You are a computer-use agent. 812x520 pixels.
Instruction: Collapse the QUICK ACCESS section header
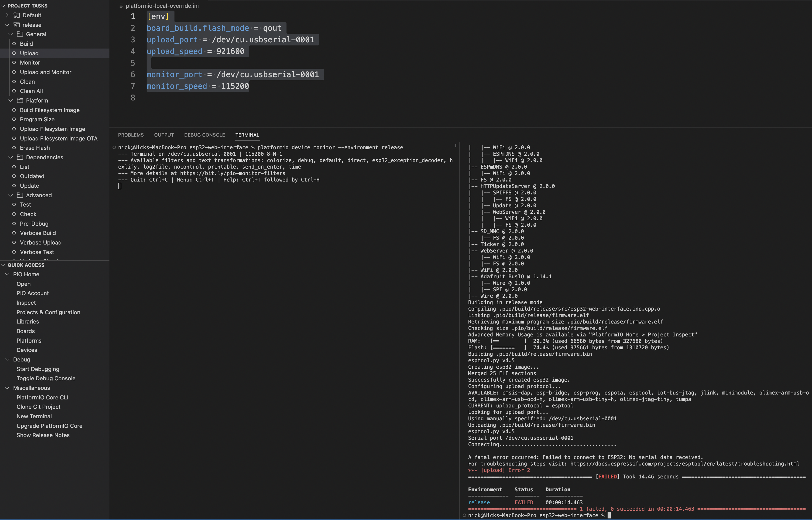(3, 265)
